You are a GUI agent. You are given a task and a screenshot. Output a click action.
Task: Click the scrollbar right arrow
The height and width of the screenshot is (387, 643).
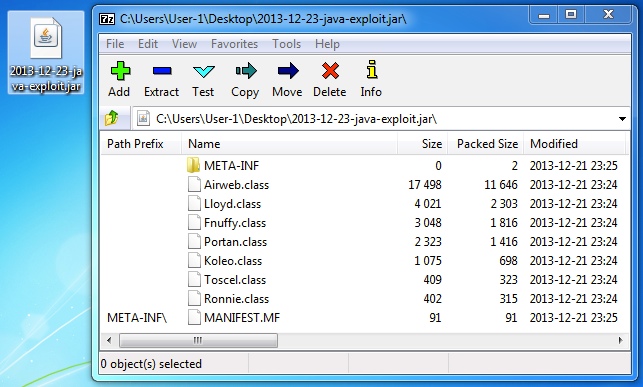click(x=620, y=340)
